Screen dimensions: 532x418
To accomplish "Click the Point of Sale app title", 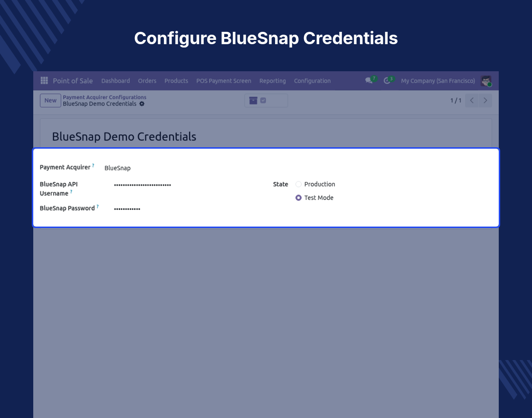I will click(73, 81).
